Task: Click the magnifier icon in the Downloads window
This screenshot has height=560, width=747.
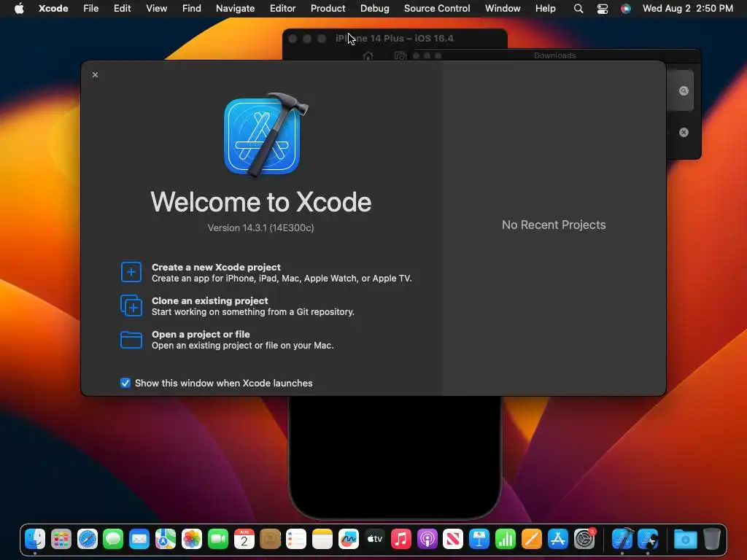Action: click(684, 90)
